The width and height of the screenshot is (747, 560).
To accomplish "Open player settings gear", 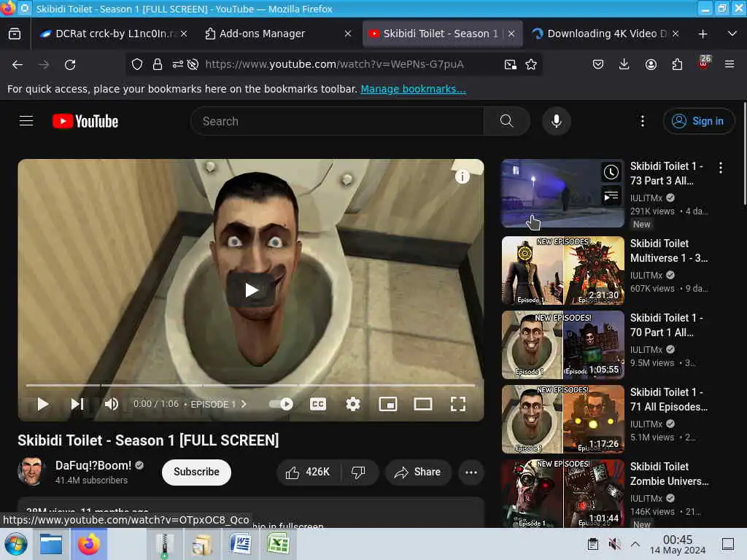I will 352,404.
